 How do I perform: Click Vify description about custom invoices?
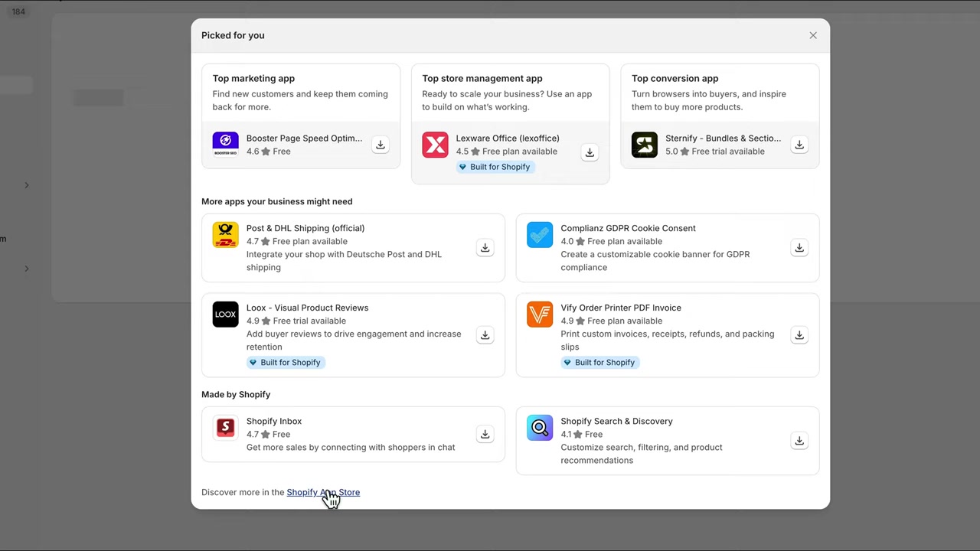pos(668,341)
